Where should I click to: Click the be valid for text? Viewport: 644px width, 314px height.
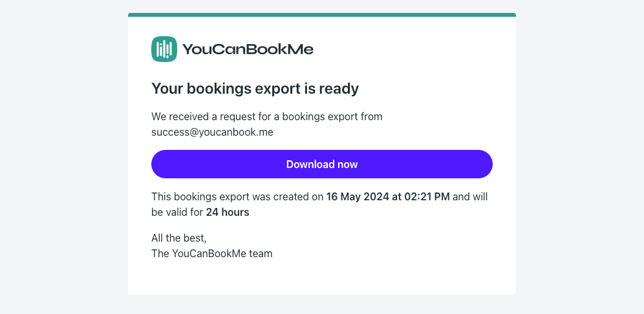coord(177,212)
